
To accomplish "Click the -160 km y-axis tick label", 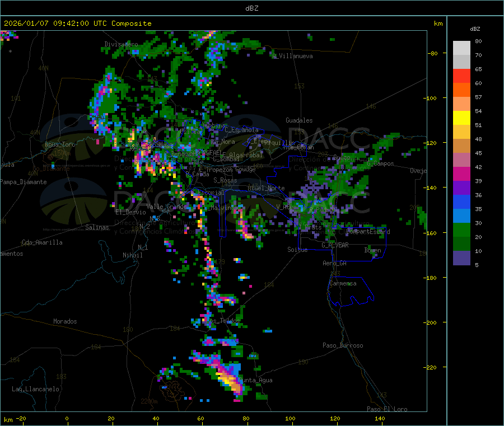I will [x=430, y=233].
